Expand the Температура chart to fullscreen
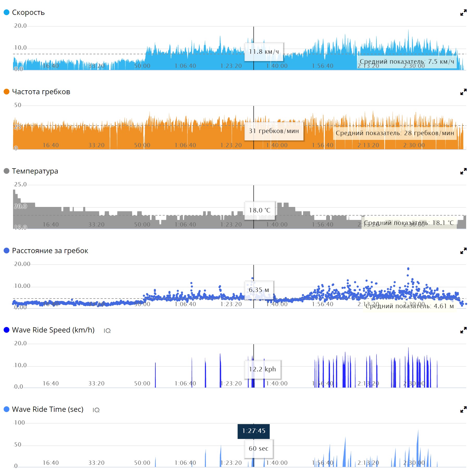475x476 pixels. (463, 171)
